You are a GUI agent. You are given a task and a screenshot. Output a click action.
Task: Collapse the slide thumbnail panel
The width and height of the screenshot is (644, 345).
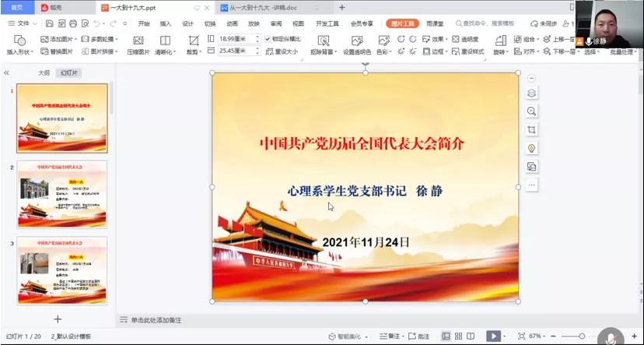6,72
